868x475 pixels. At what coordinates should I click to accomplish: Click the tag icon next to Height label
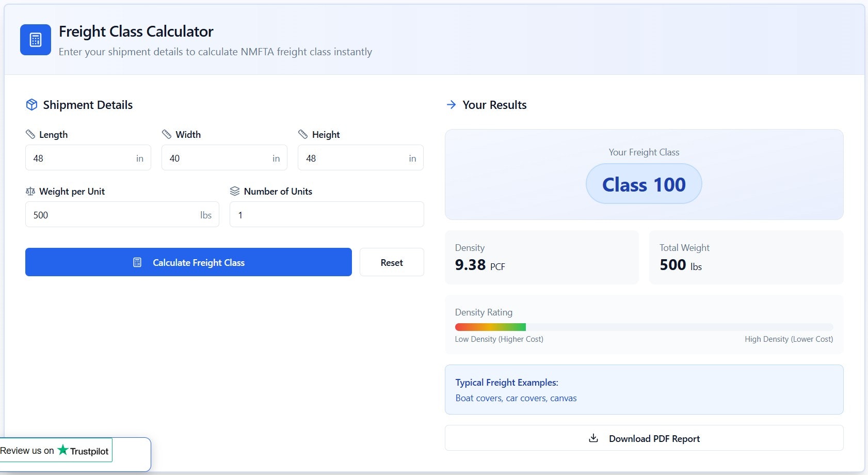pyautogui.click(x=303, y=134)
